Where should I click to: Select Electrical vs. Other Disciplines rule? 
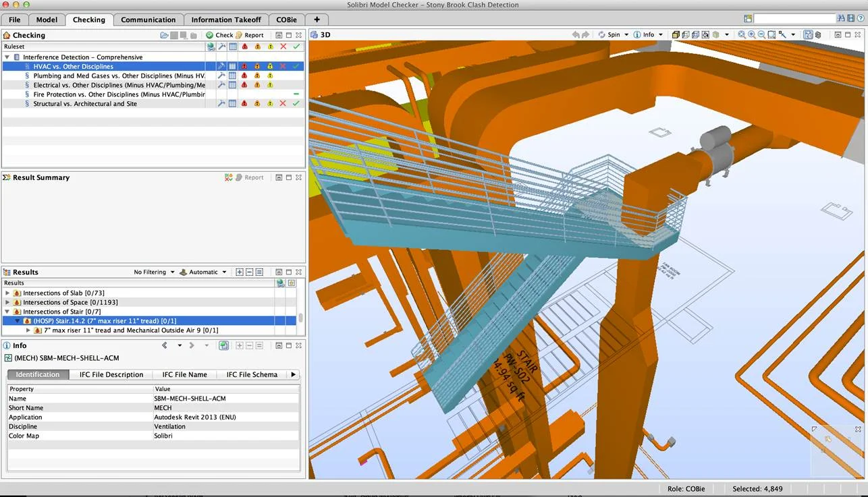tap(119, 85)
